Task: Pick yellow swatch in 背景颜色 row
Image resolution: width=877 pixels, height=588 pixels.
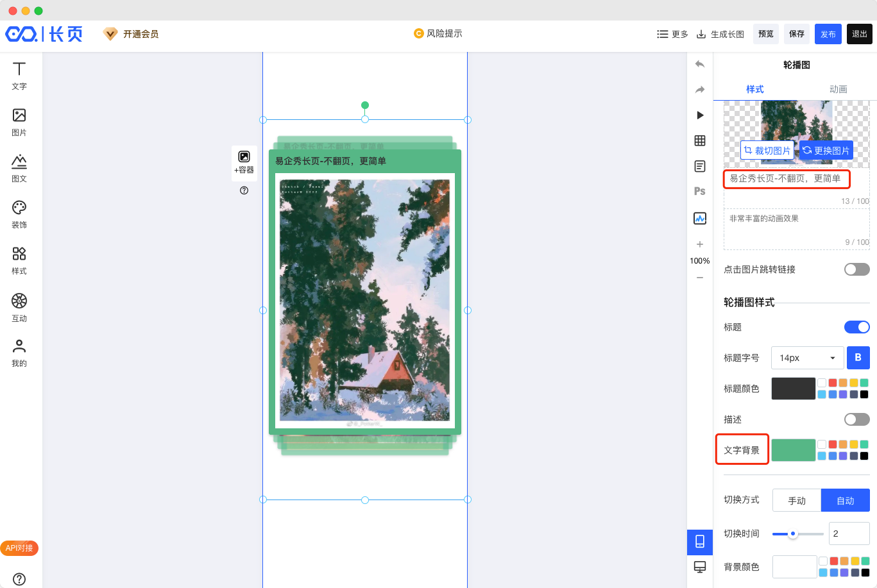Action: pos(855,561)
